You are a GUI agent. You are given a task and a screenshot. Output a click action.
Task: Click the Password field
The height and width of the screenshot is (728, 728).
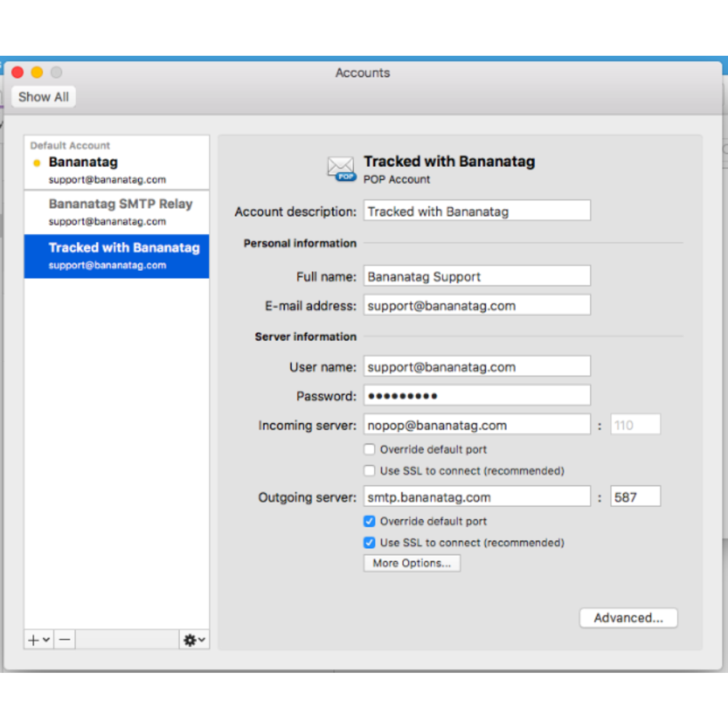(477, 395)
